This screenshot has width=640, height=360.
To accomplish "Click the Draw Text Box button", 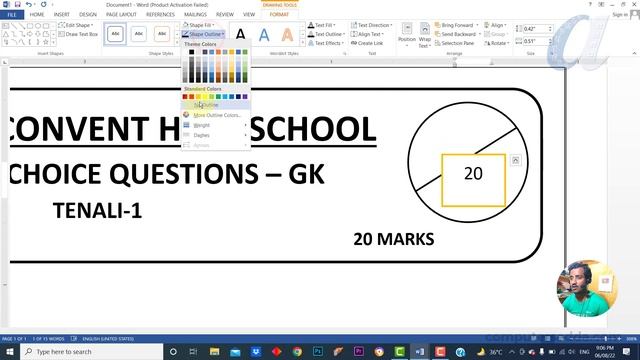I will tap(78, 34).
